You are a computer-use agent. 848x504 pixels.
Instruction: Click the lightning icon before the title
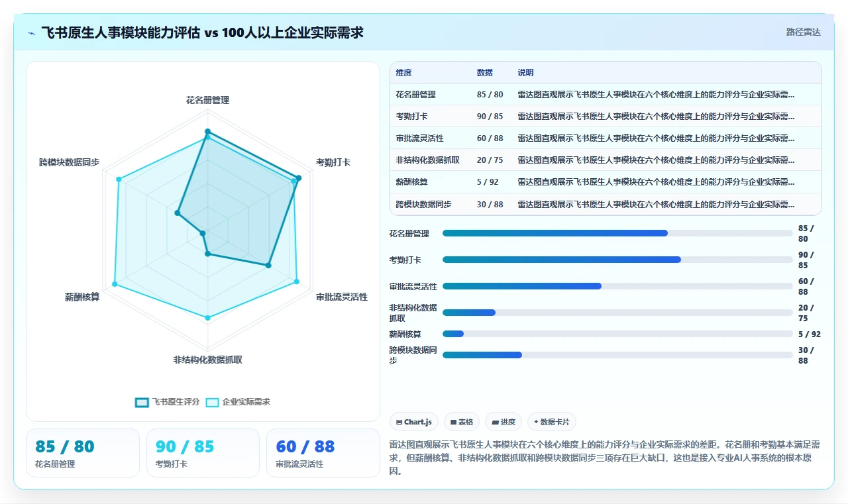[x=32, y=32]
